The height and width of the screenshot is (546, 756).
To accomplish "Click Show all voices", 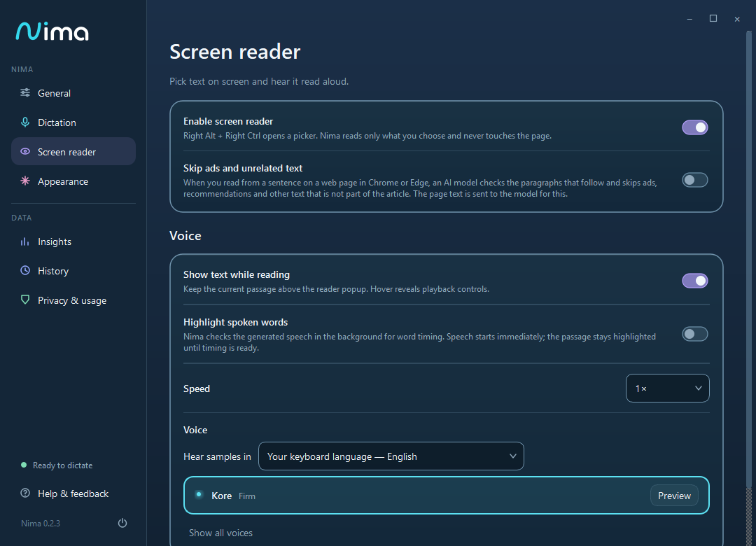I will [x=220, y=533].
